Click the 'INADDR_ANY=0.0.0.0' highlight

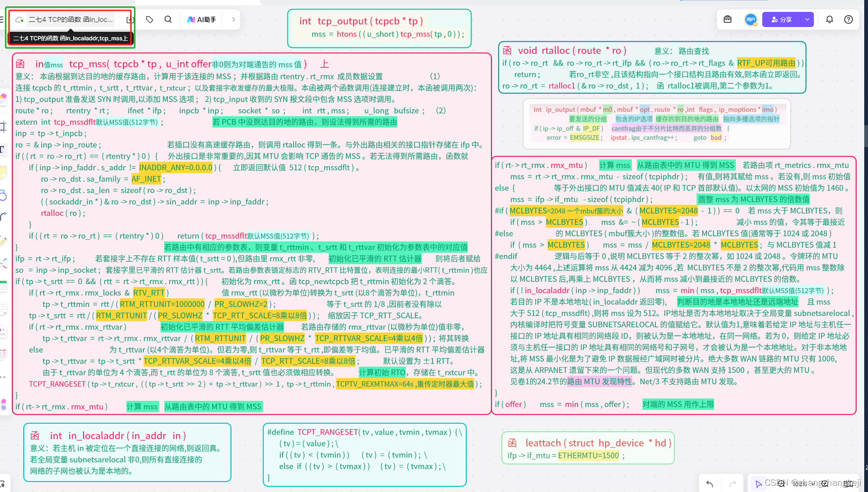pyautogui.click(x=176, y=167)
